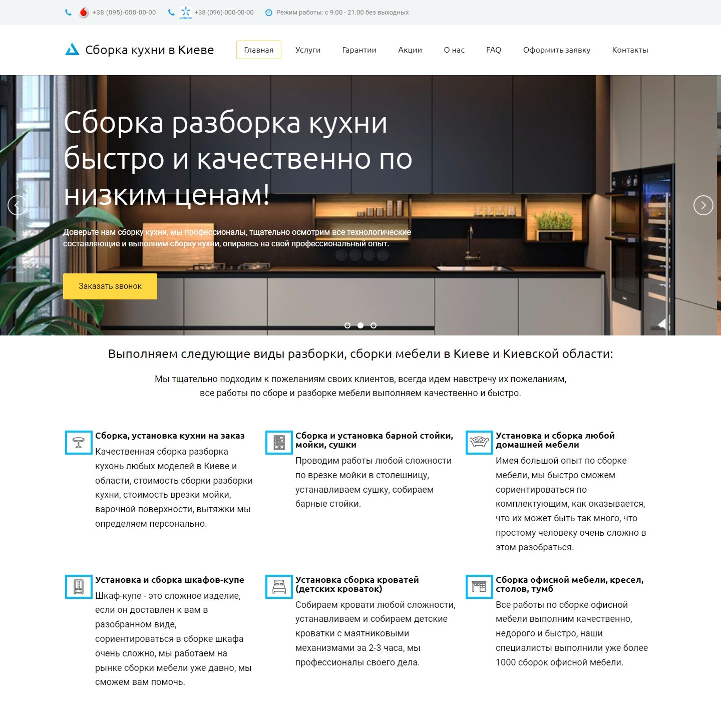Open the Гарантии menu item
This screenshot has height=728, width=721.
tap(359, 50)
